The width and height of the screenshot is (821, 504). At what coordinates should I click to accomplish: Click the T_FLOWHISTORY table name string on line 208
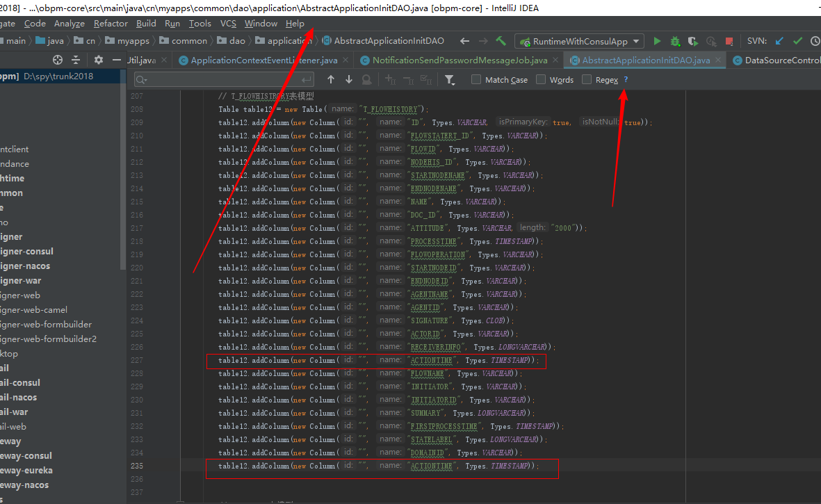(391, 109)
